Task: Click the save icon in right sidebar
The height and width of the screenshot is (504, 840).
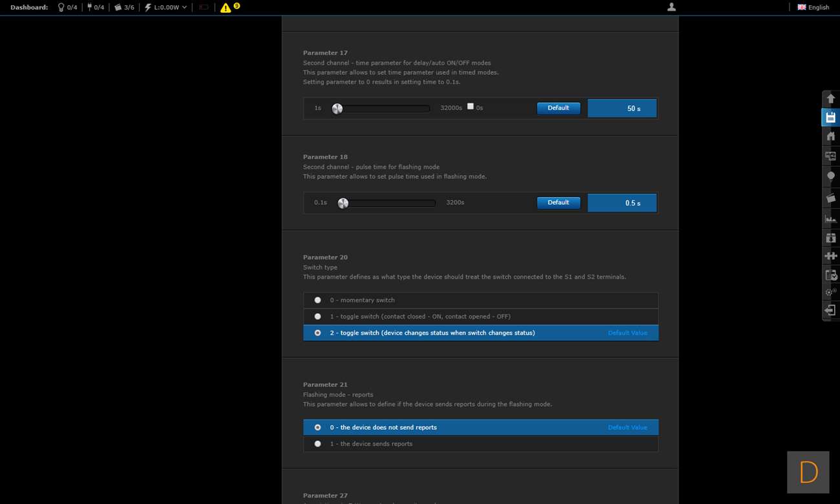Action: coord(830,118)
